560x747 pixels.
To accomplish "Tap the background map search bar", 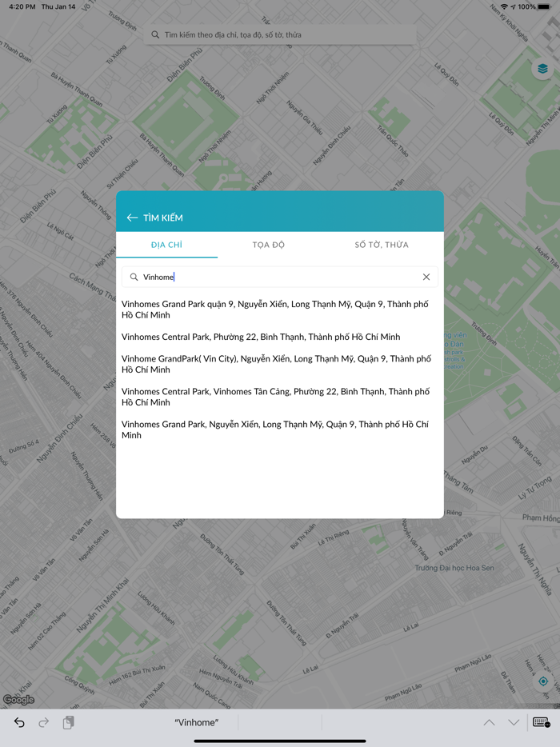I will coord(280,34).
